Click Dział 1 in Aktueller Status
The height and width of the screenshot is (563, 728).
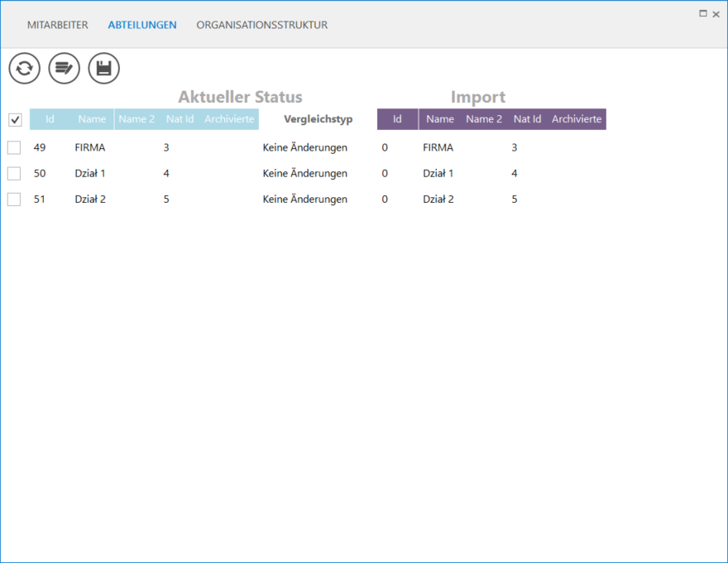click(90, 173)
